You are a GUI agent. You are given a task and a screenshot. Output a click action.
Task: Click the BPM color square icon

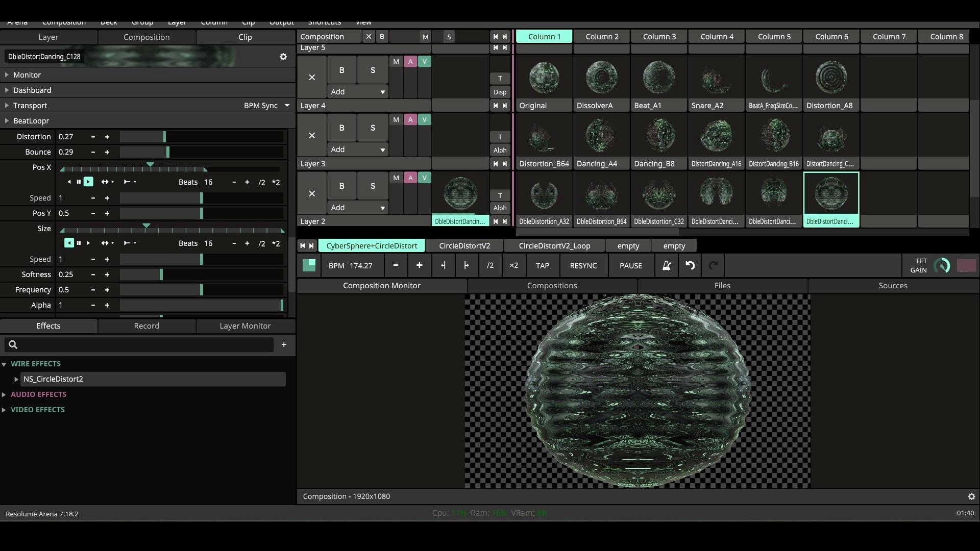(x=309, y=265)
